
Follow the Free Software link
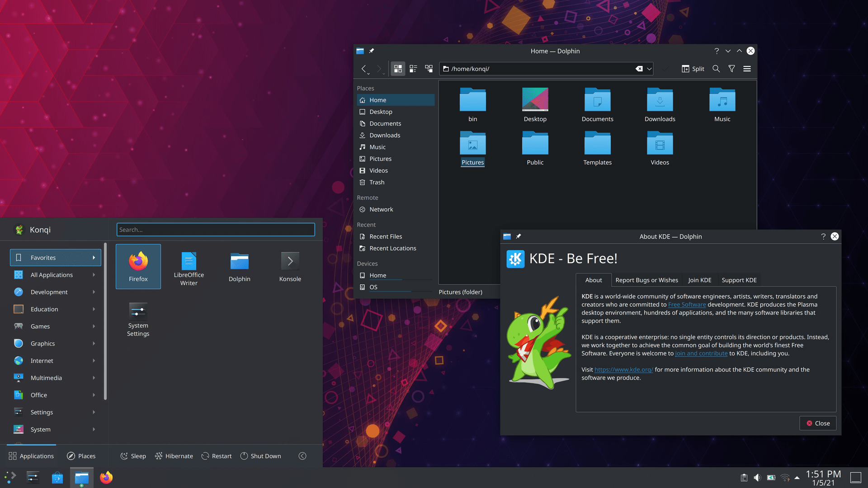click(687, 305)
